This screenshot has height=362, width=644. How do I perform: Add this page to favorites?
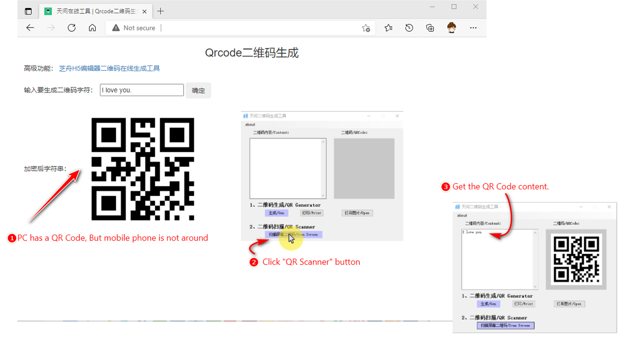366,28
